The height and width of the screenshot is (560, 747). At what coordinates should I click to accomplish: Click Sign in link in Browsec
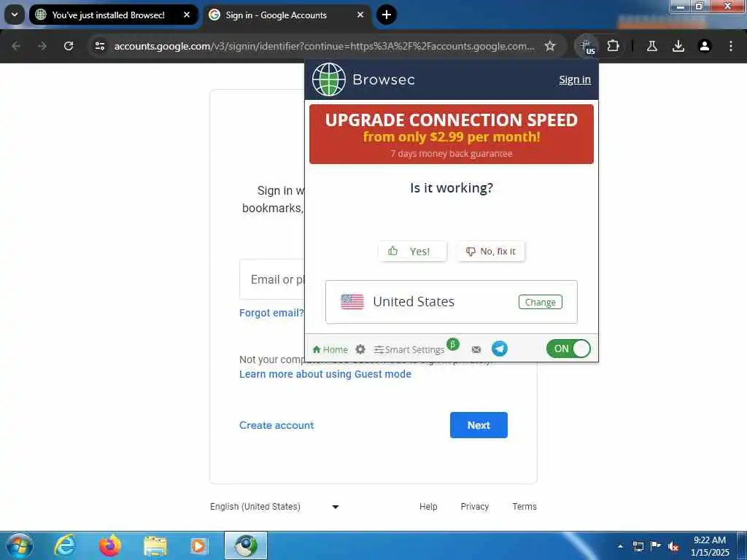575,79
